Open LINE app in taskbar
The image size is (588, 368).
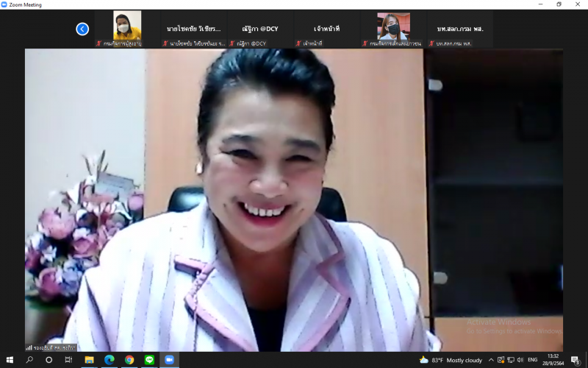point(149,360)
